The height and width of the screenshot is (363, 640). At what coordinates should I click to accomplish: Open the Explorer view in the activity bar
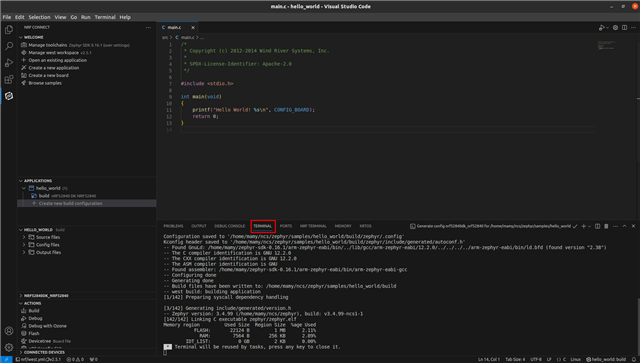tap(9, 29)
